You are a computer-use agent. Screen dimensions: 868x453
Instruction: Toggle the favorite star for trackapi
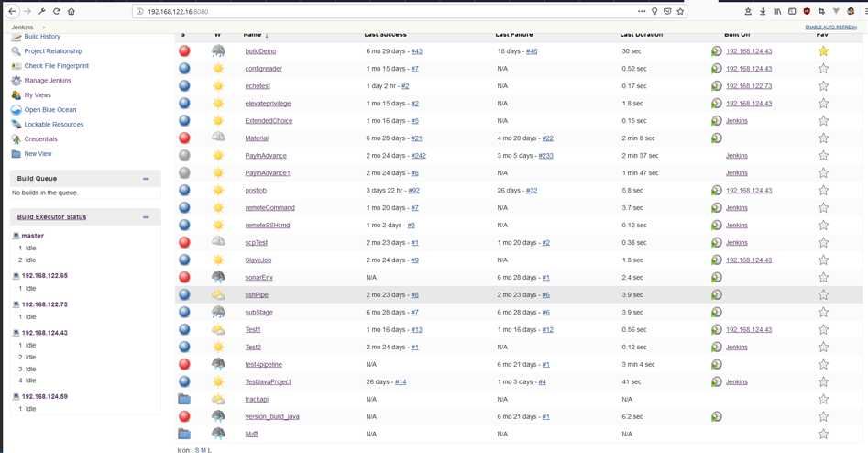click(823, 399)
